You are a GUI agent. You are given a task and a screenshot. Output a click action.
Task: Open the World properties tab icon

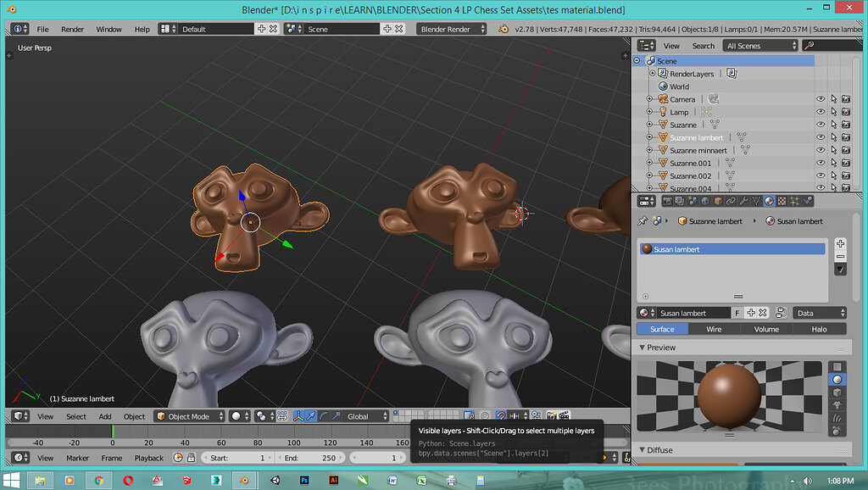[704, 200]
